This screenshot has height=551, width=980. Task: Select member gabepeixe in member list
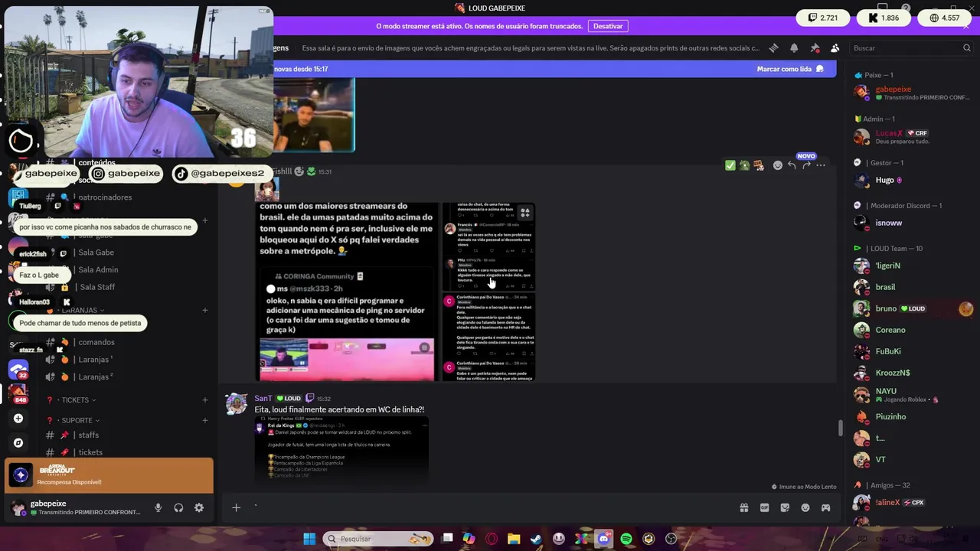[x=911, y=93]
